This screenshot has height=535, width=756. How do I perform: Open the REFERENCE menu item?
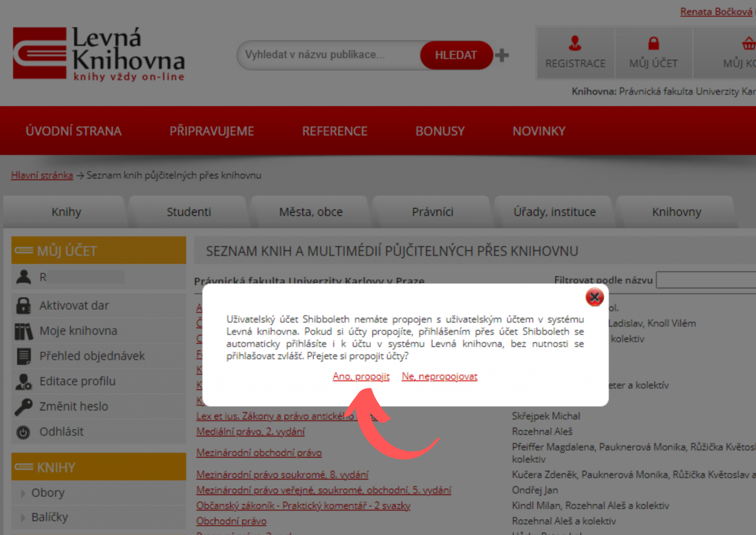coord(335,131)
